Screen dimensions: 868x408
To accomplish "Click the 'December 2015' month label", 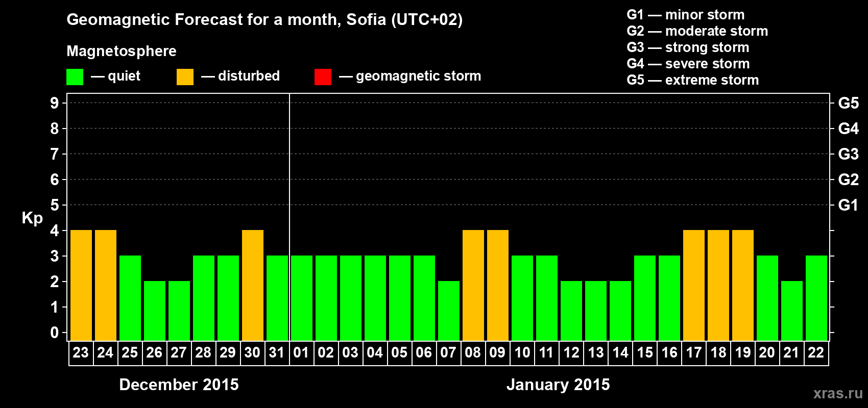I will [x=179, y=385].
